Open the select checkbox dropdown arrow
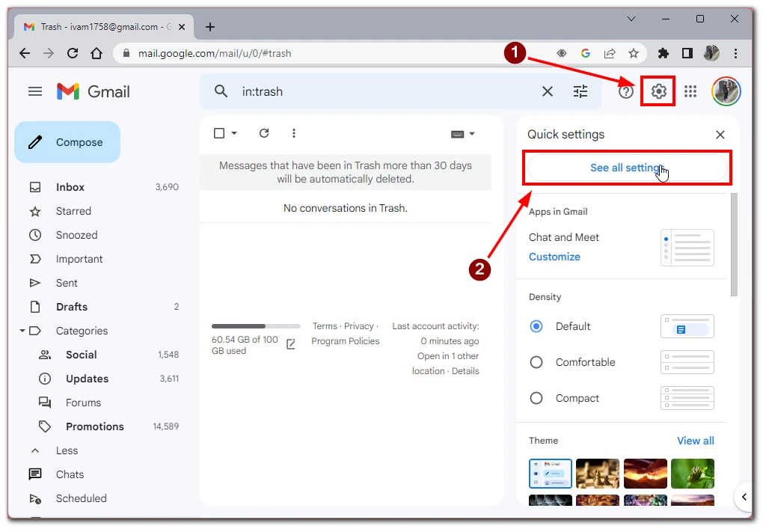Image resolution: width=766 pixels, height=532 pixels. (234, 133)
